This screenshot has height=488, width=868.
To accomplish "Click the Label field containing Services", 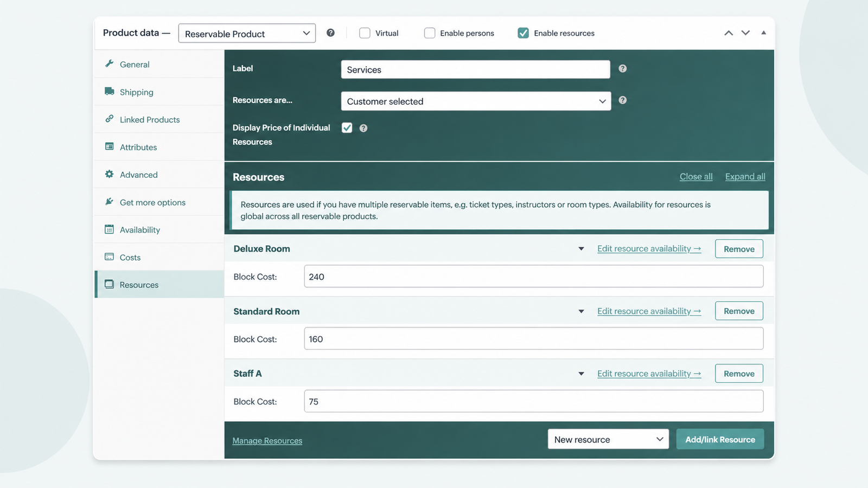I will [475, 69].
